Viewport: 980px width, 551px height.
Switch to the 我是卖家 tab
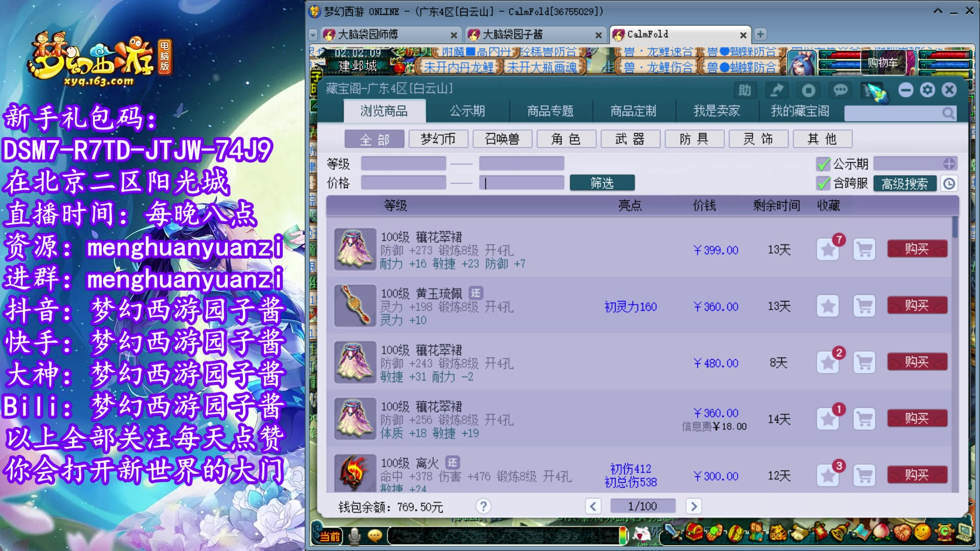coord(717,111)
